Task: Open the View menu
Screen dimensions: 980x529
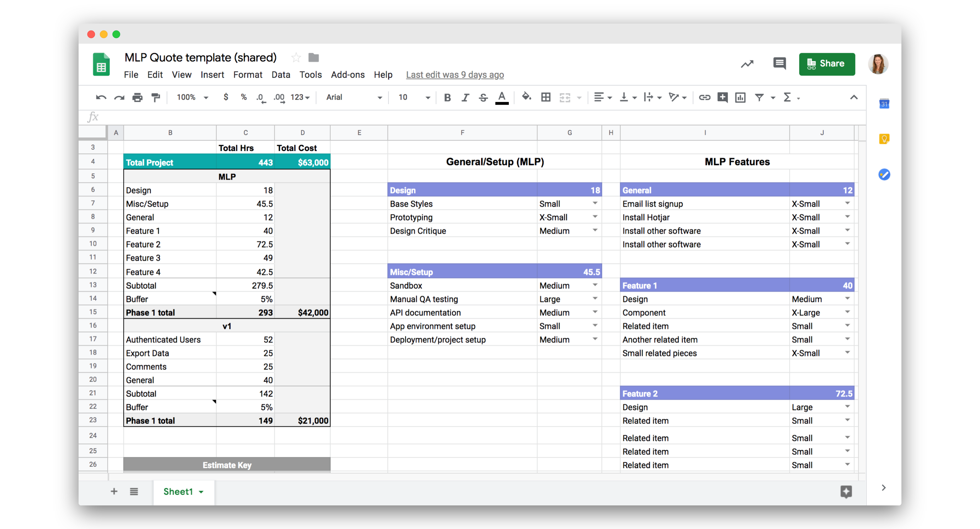Action: (181, 75)
